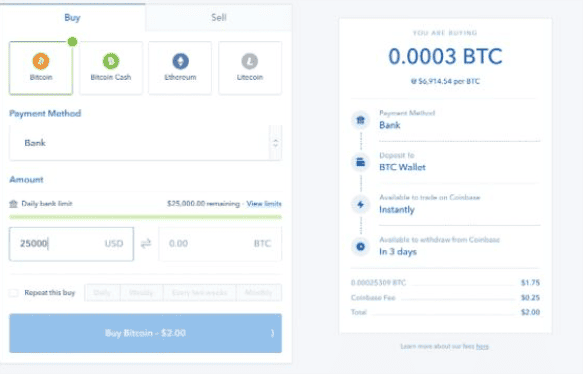The image size is (583, 374).
Task: Click the Coinbase Fee $0.25 value
Action: pyautogui.click(x=530, y=298)
